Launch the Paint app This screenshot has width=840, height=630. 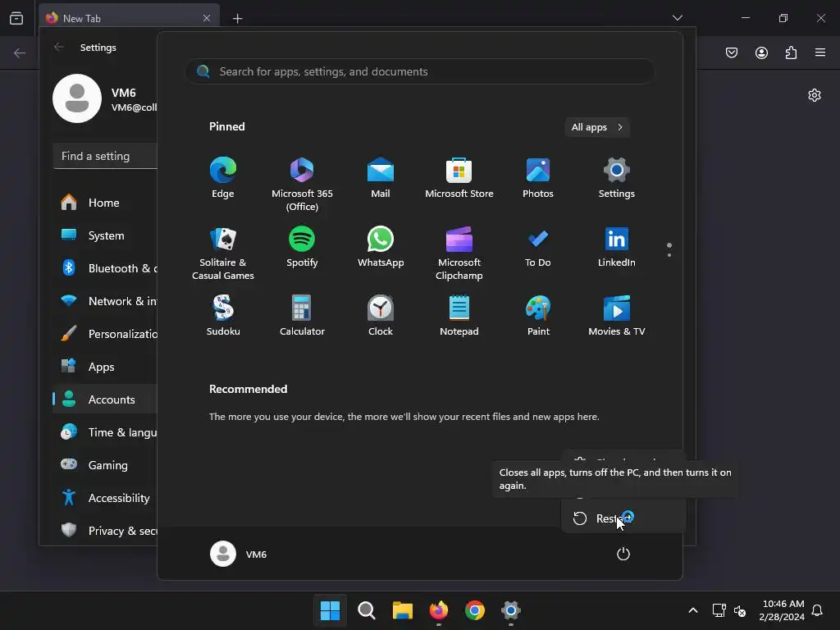coord(538,316)
